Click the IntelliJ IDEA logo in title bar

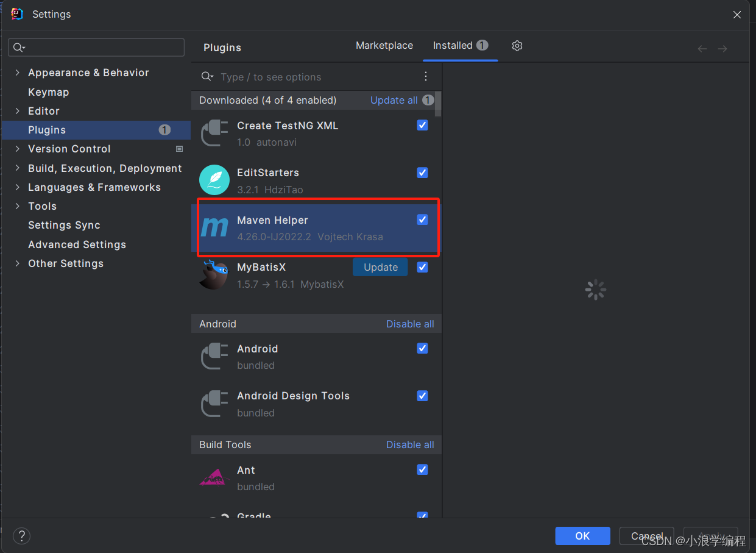coord(17,14)
